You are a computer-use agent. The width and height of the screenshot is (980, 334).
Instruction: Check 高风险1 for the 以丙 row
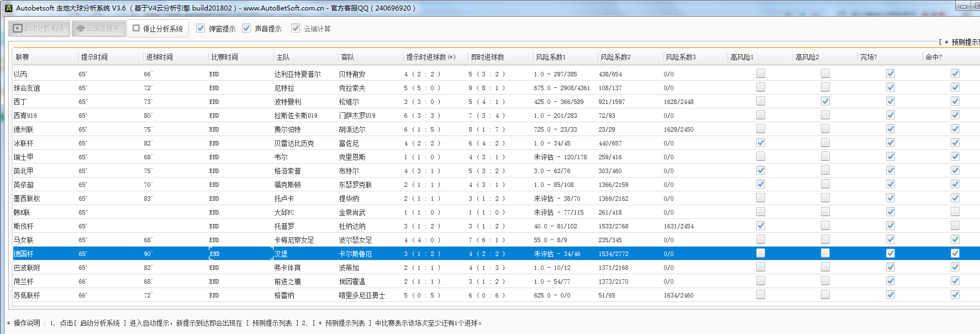pos(761,74)
